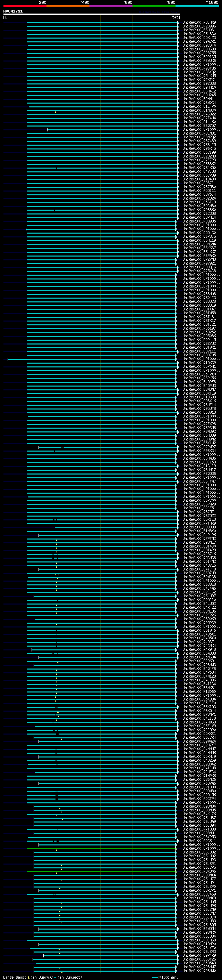222x980 pixels.
Task: Select the UniRef100_A8N392 label
Action: click(x=199, y=431)
